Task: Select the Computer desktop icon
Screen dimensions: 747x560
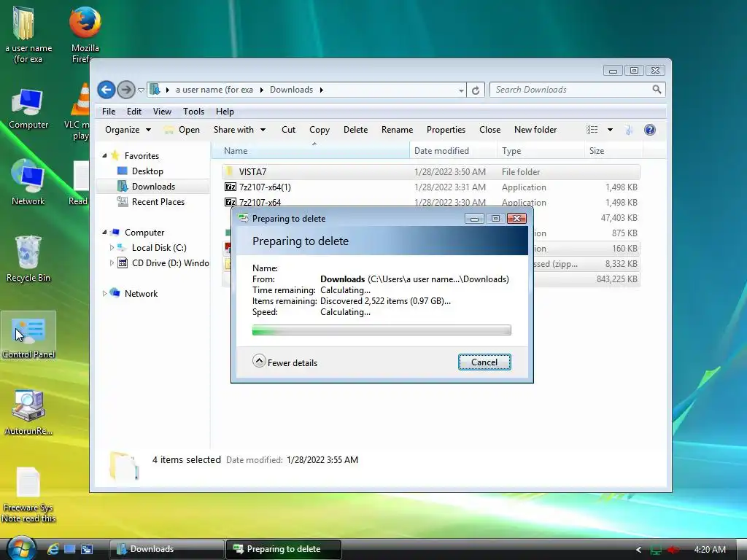Action: tap(28, 108)
